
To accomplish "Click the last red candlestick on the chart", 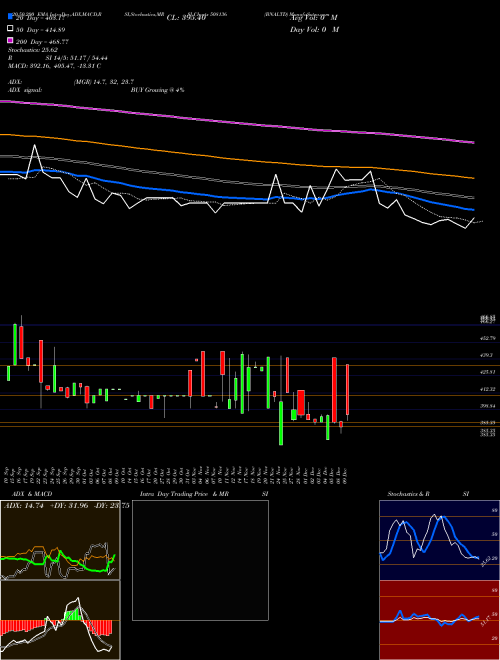I will [348, 389].
